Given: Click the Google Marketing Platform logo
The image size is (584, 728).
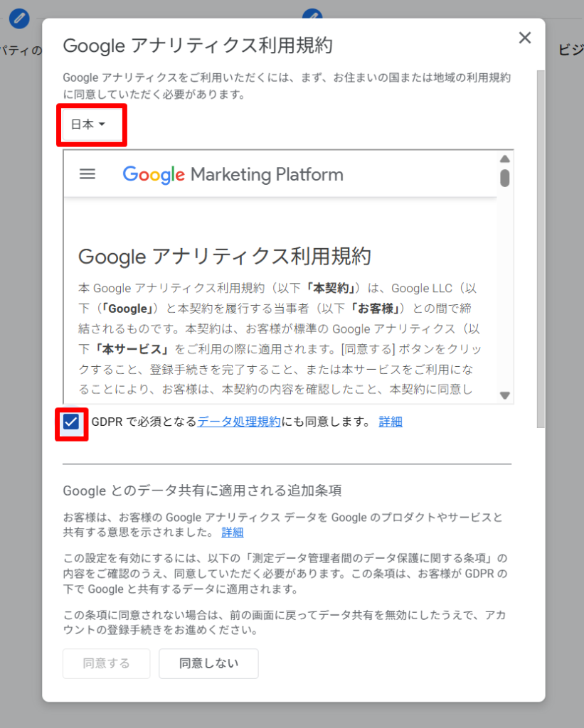Looking at the screenshot, I should point(233,175).
